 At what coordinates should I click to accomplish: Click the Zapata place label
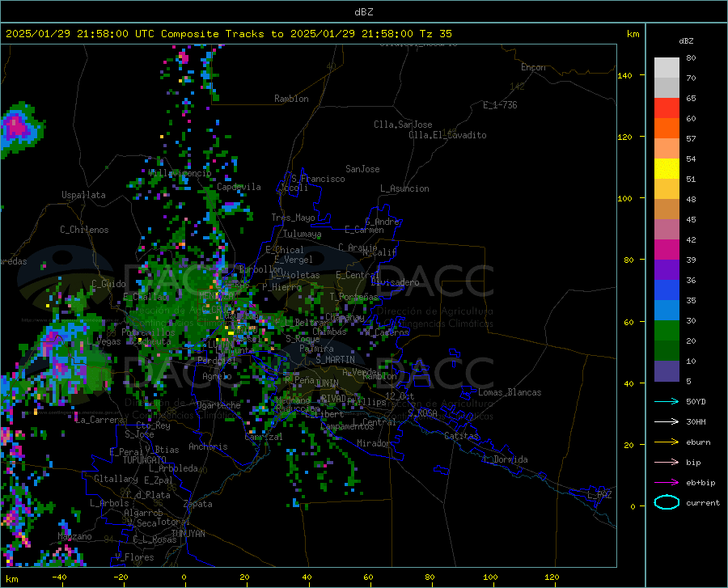198,504
